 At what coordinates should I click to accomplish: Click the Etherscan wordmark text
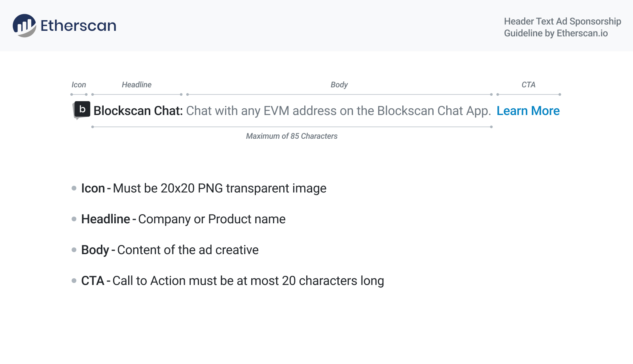[78, 26]
